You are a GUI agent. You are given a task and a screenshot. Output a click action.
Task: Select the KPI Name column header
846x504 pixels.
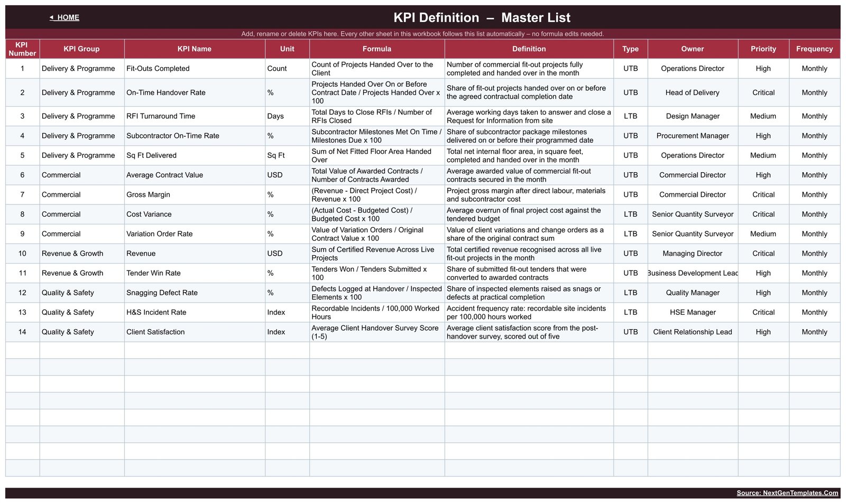[x=195, y=49]
